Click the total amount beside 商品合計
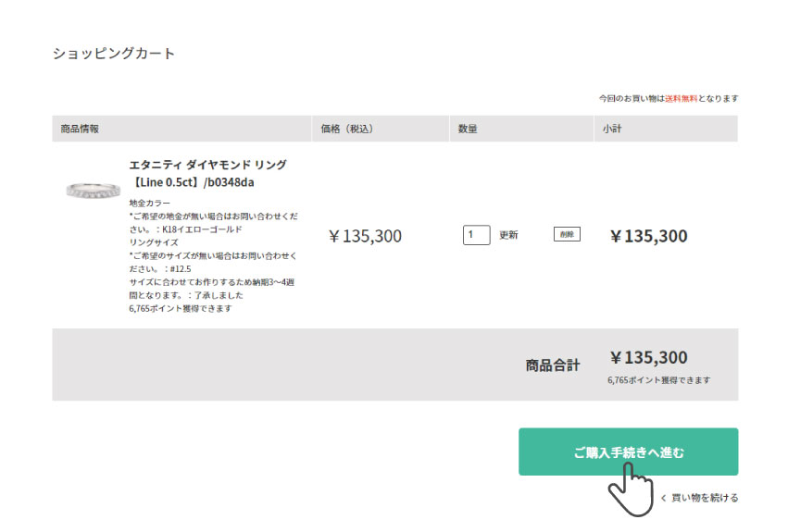This screenshot has width=788, height=532. [648, 358]
